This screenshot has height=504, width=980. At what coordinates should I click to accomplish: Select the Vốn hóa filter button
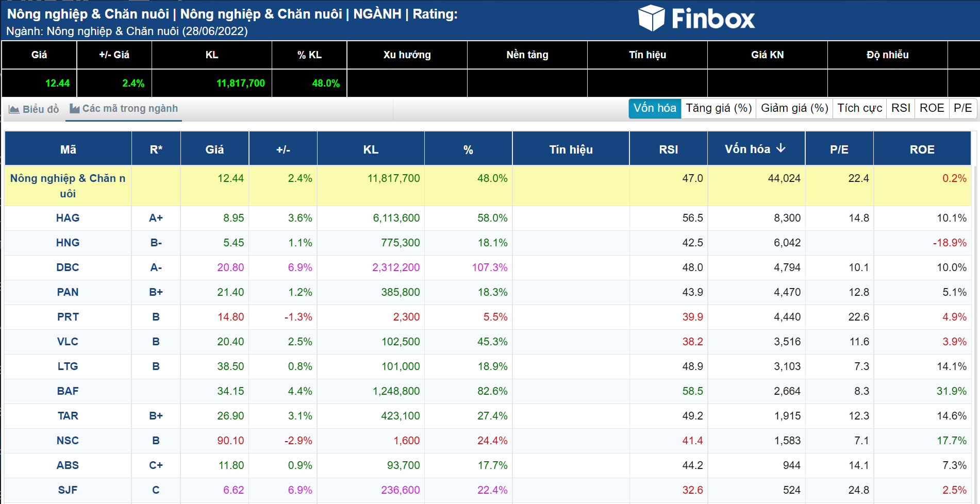[654, 108]
